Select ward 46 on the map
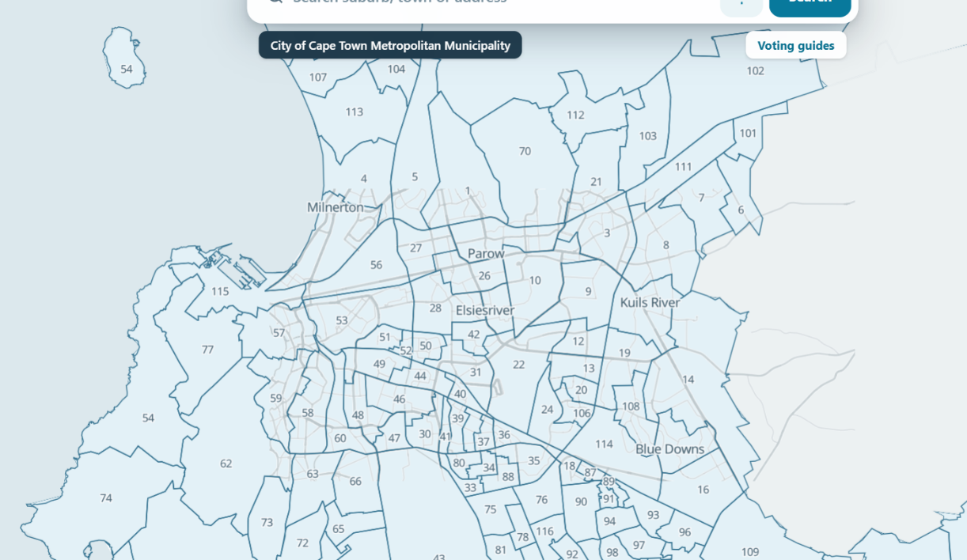Viewport: 967px width, 560px height. point(400,399)
